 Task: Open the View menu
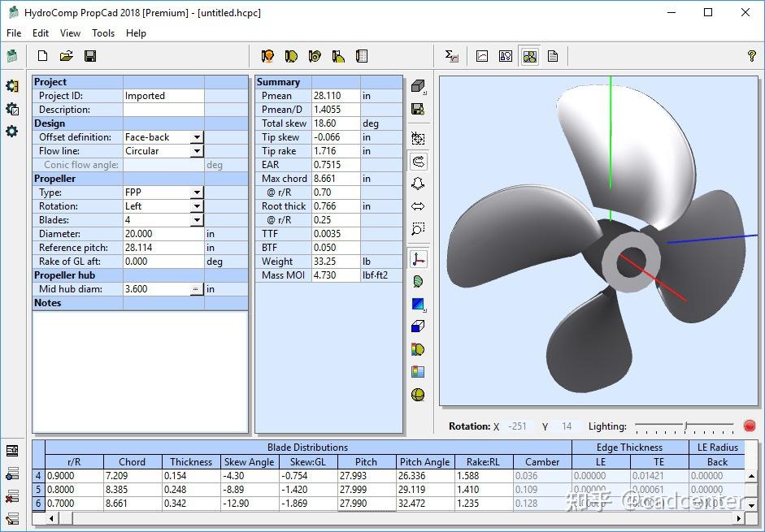point(70,33)
